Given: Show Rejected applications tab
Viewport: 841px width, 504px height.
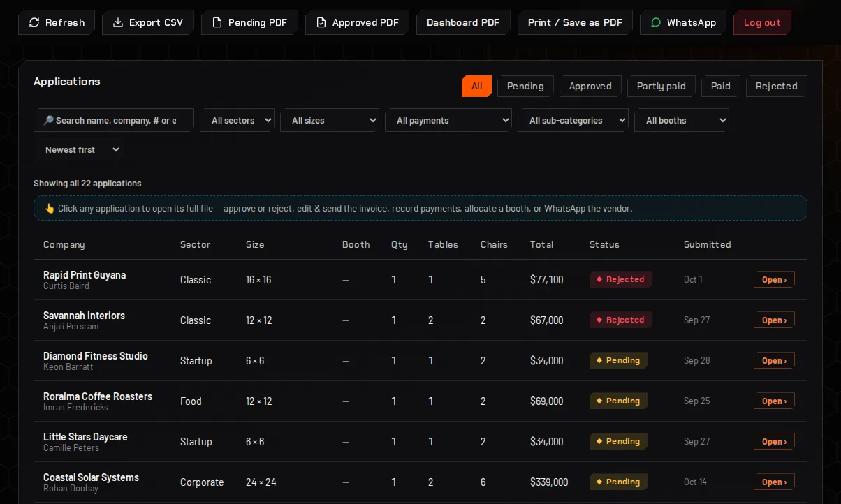Looking at the screenshot, I should [x=777, y=86].
